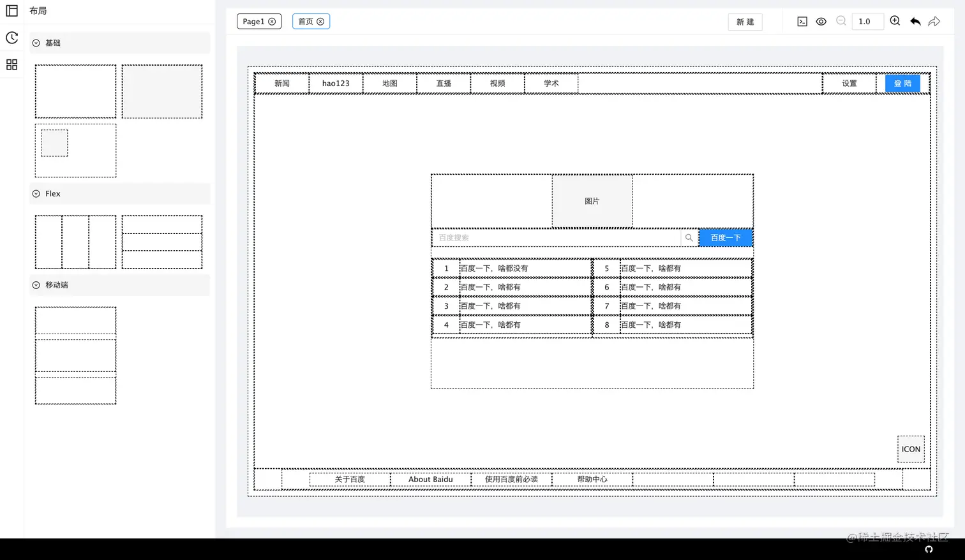This screenshot has height=560, width=965.
Task: Pick the empty white basic layout
Action: [x=75, y=91]
